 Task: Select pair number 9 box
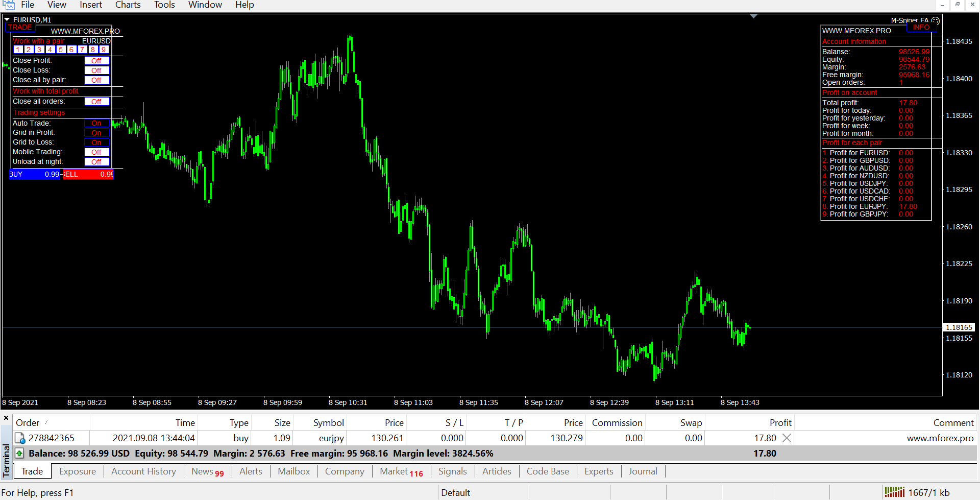[x=104, y=50]
